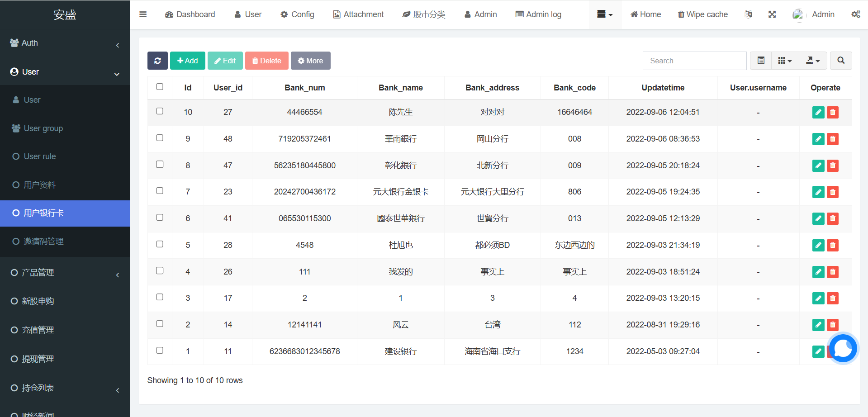Open the columns grid dropdown
868x417 pixels.
tap(784, 61)
